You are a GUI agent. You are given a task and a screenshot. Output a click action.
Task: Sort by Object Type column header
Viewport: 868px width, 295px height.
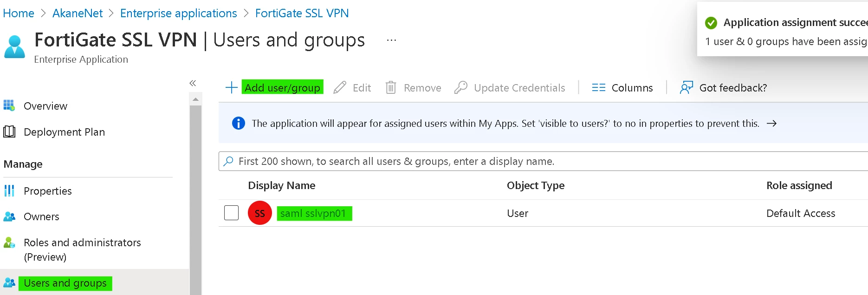[x=536, y=185]
